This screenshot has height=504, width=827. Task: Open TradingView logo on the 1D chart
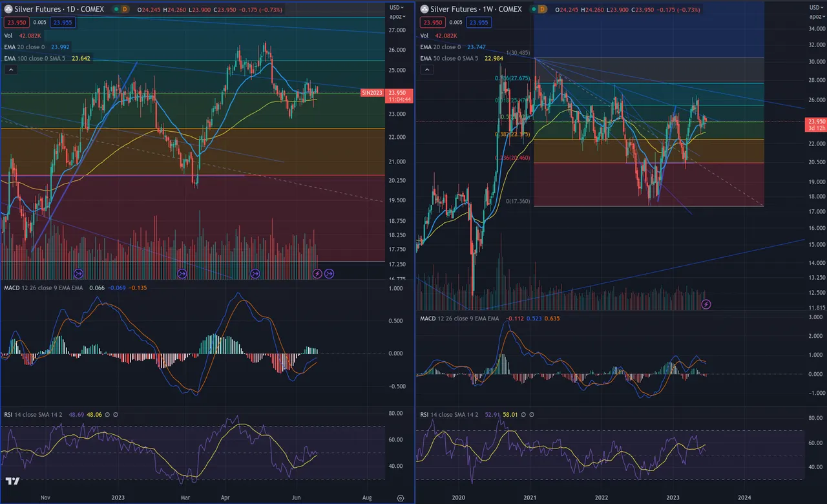click(12, 481)
